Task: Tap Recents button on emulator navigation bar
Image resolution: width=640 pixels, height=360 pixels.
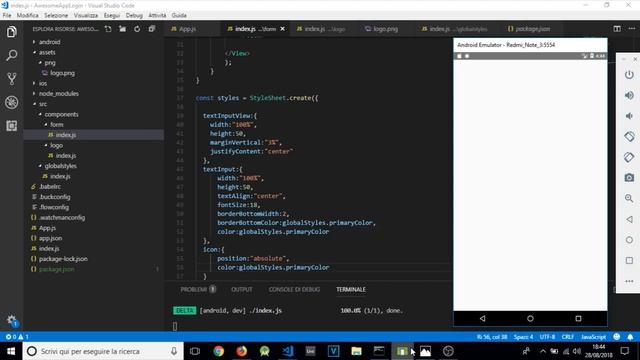Action: click(578, 318)
